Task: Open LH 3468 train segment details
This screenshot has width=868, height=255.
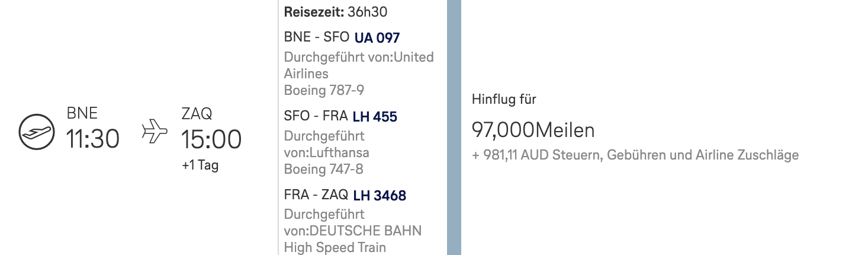Action: (380, 195)
